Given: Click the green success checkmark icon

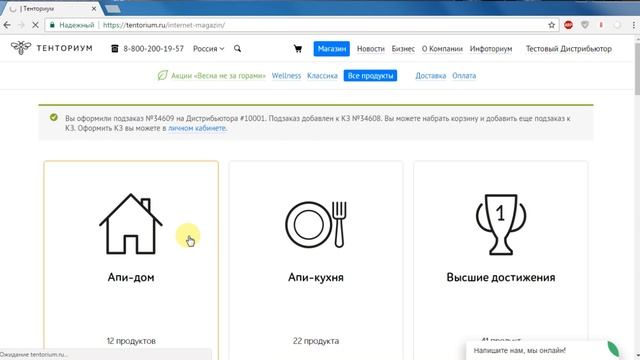Looking at the screenshot, I should coord(53,118).
